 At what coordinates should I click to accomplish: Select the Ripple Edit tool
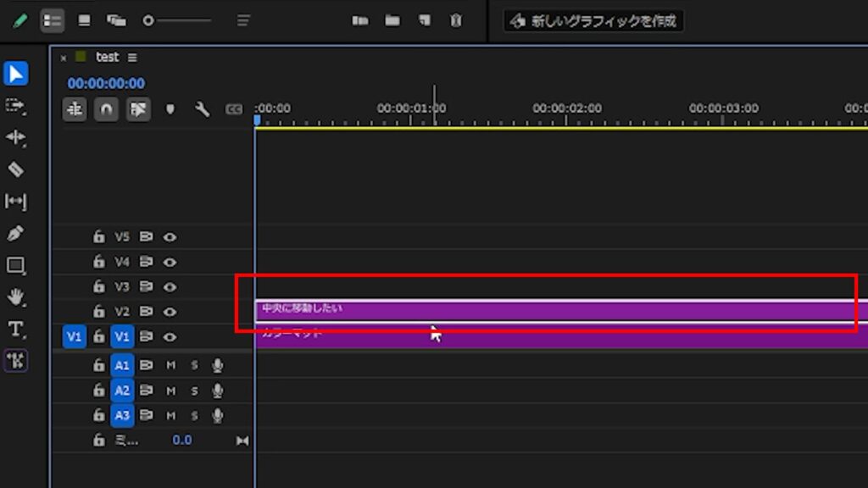coord(15,137)
